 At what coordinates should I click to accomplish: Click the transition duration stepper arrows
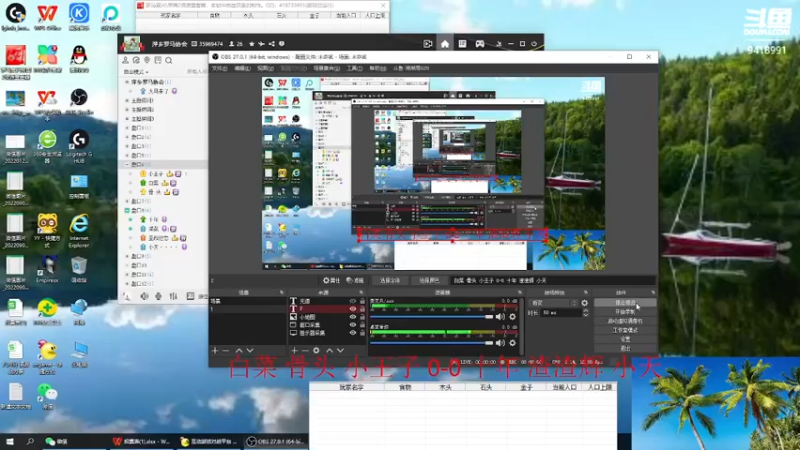pos(586,313)
